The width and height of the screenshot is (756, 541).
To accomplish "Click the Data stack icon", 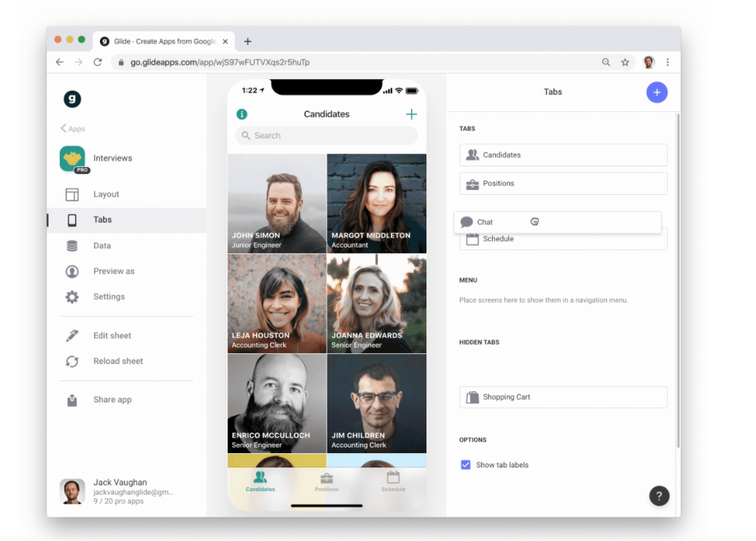I will 72,246.
